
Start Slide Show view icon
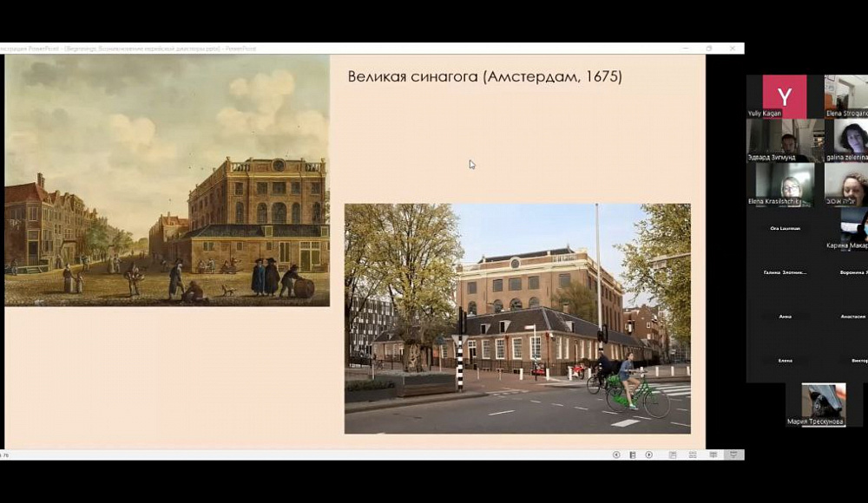click(733, 454)
